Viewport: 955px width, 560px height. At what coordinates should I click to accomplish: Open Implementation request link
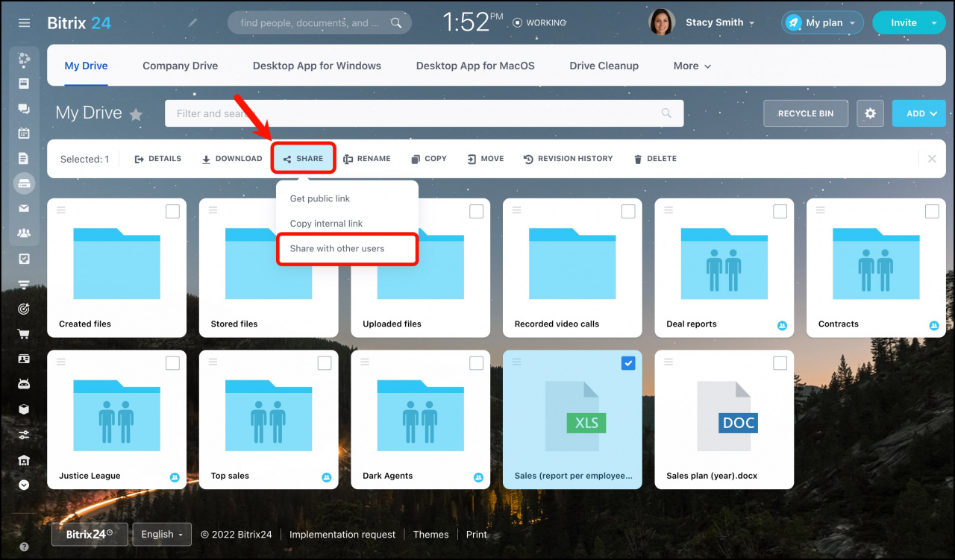click(x=342, y=534)
